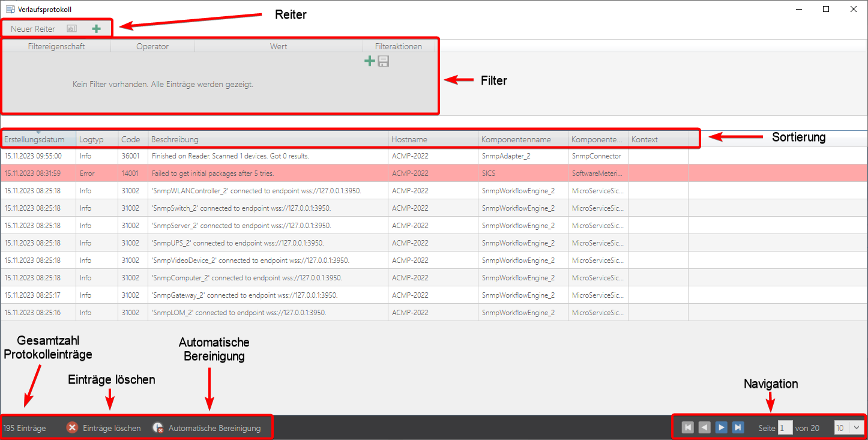Select the SnmpAdapter_2 log entry row
Screen dimensions: 868x440
click(240, 156)
